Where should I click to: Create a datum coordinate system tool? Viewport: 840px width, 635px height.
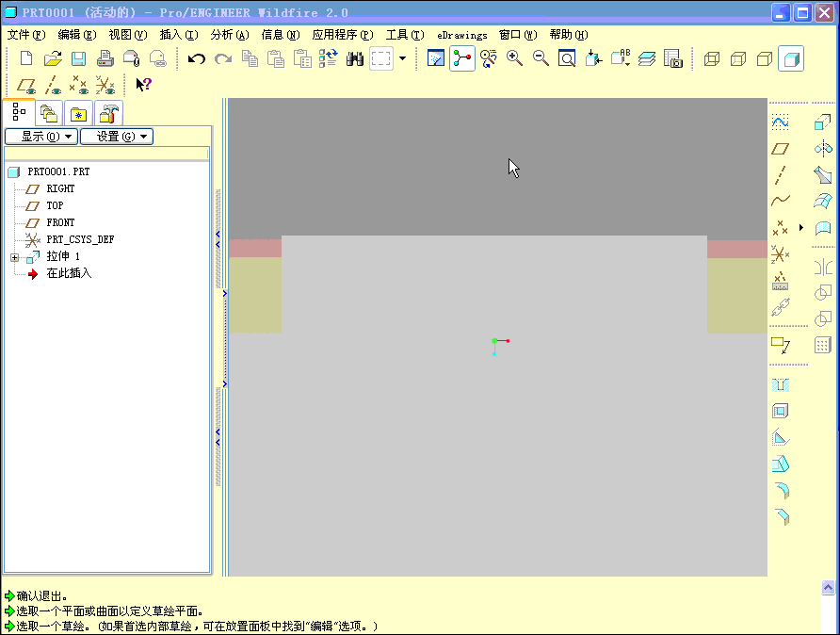tap(781, 254)
